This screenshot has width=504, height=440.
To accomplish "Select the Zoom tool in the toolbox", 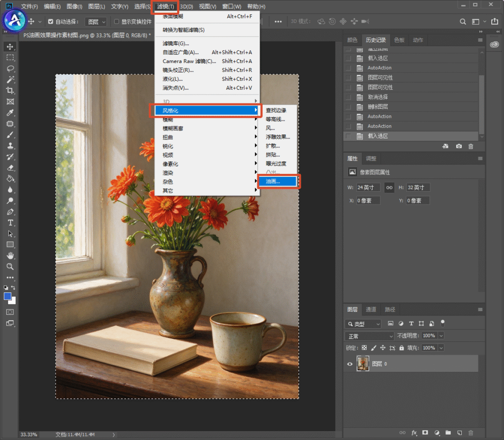I will click(x=10, y=267).
